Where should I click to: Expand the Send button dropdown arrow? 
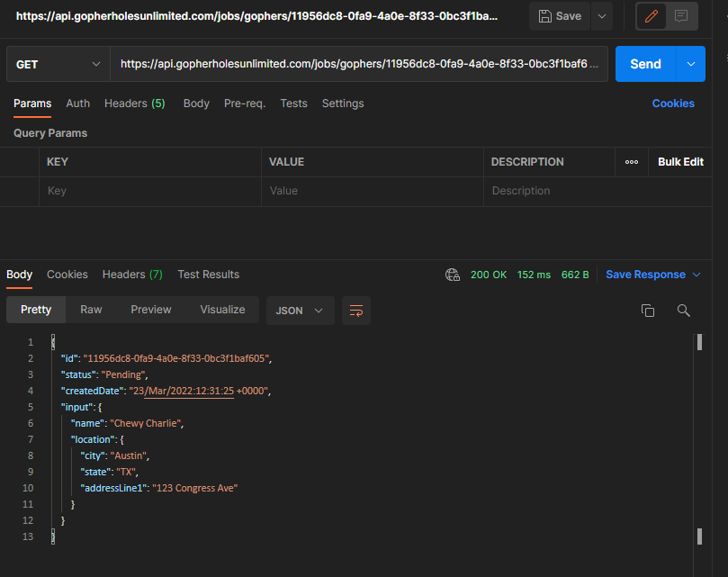click(x=690, y=64)
